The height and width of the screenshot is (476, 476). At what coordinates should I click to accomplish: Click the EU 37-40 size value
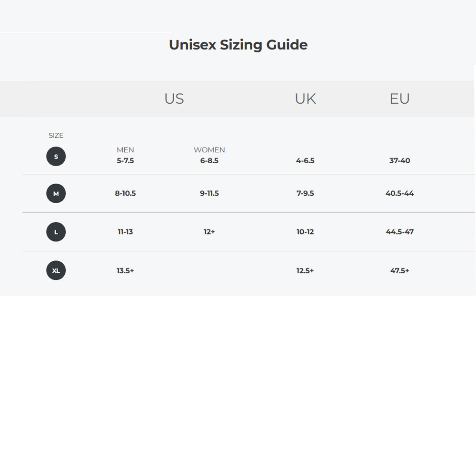click(x=399, y=161)
